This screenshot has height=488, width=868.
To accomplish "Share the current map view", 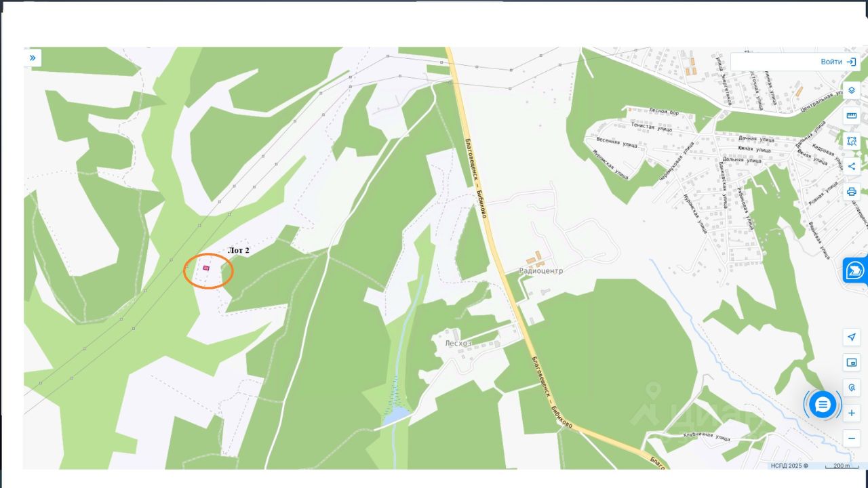I will point(852,166).
